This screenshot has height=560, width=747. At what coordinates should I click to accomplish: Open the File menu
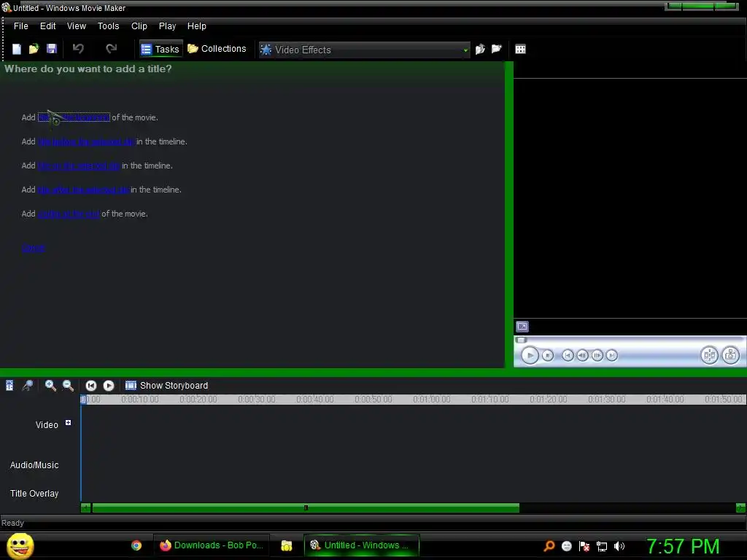(x=21, y=26)
